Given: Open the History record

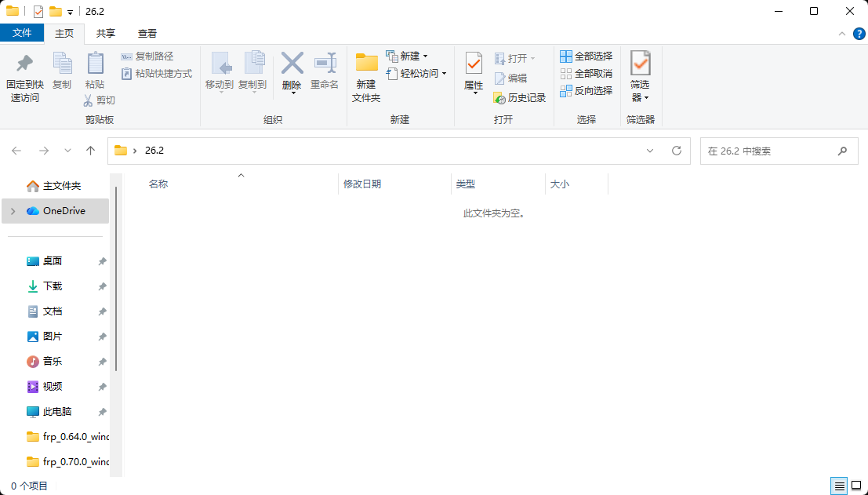Looking at the screenshot, I should click(520, 98).
